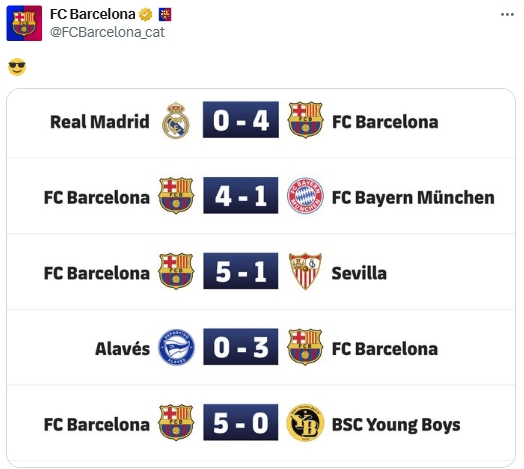This screenshot has width=524, height=469.
Task: Click the 4 - 1 score box
Action: [241, 195]
